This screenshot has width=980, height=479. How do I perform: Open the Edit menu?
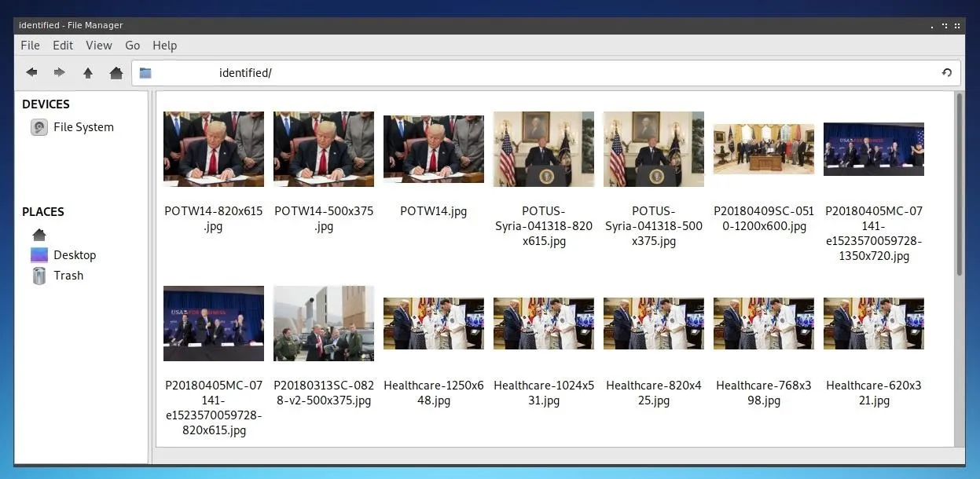[63, 46]
